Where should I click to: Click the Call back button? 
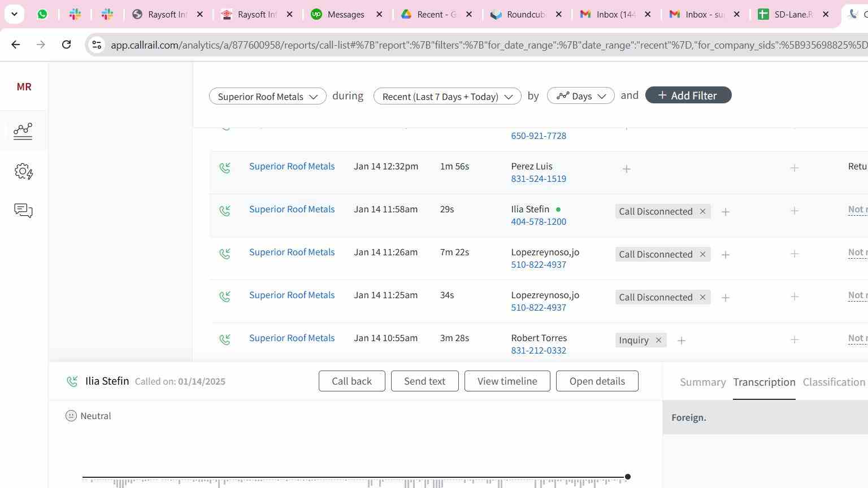click(x=351, y=381)
